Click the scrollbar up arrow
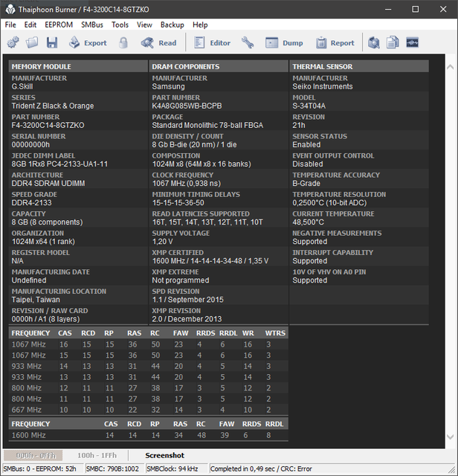This screenshot has height=476, width=458. tap(451, 67)
